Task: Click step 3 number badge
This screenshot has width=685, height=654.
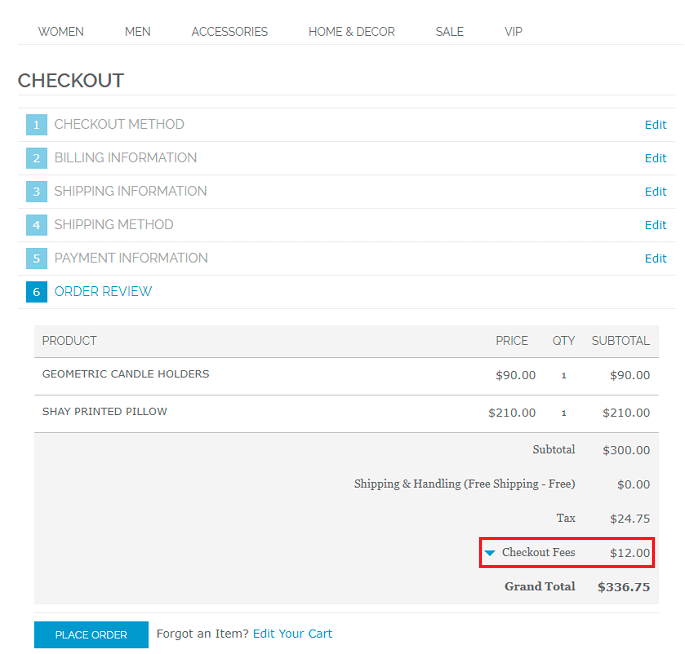Action: (x=37, y=192)
